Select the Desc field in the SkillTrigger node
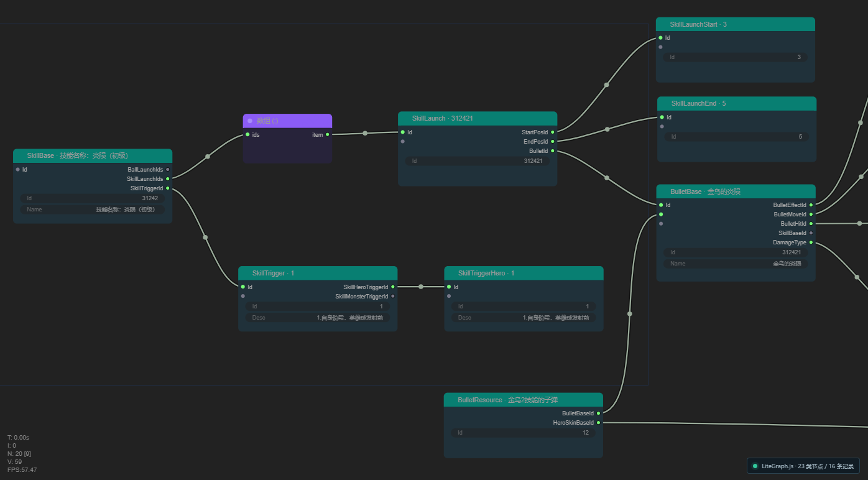 (318, 318)
